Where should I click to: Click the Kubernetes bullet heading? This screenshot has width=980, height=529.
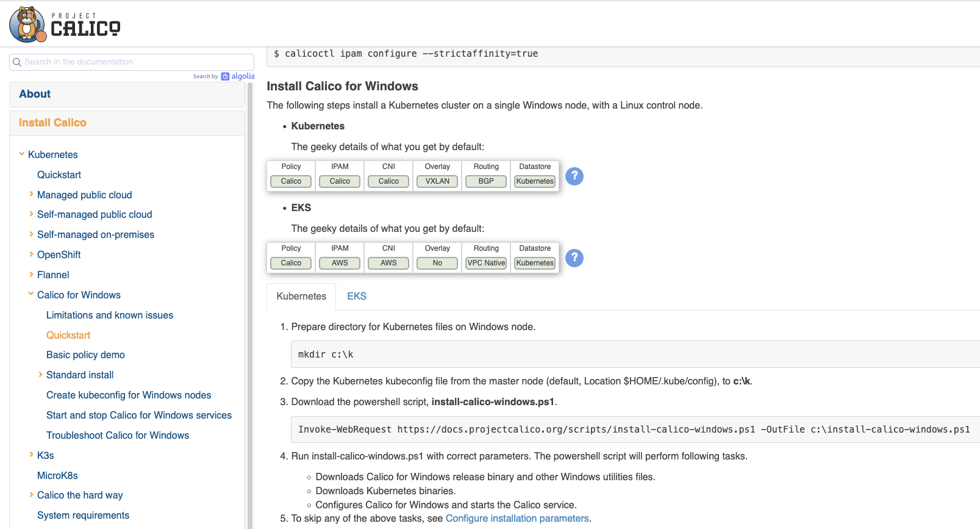pyautogui.click(x=318, y=126)
